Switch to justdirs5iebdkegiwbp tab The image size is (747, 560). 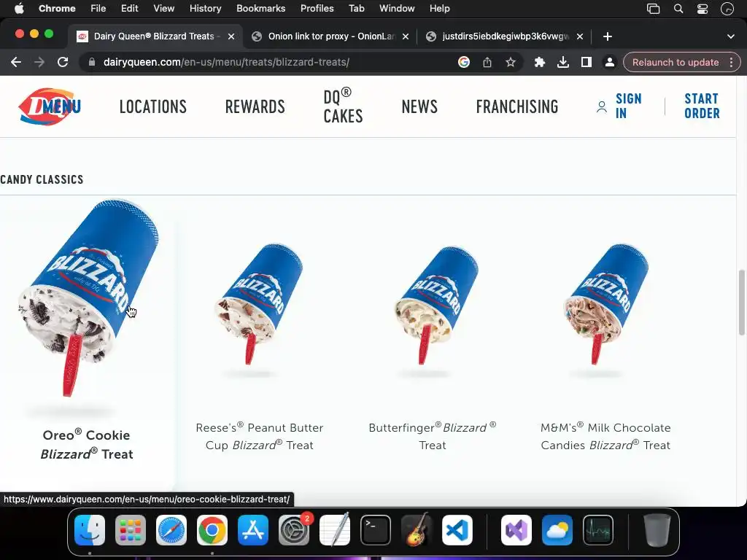click(504, 36)
